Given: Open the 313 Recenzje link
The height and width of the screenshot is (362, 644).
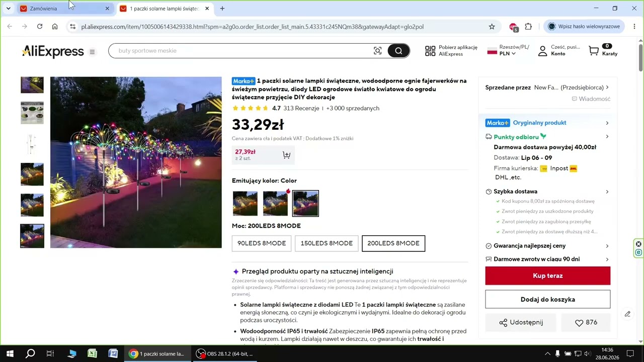Looking at the screenshot, I should [x=301, y=108].
